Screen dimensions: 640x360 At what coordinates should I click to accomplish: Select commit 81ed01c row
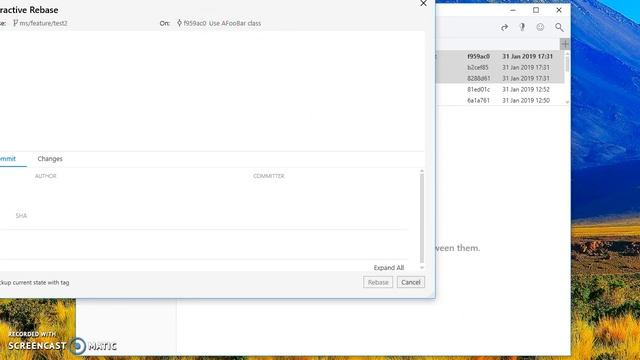(x=500, y=89)
